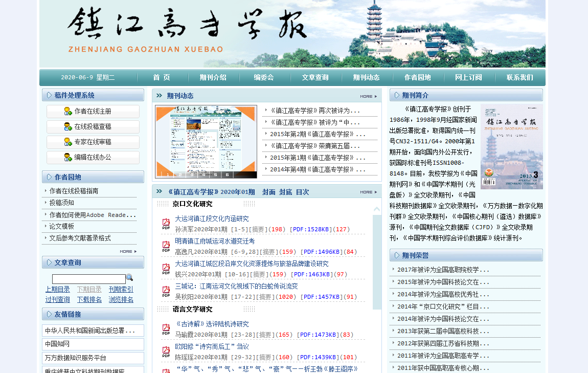
Task: Click the scroll-up chevron in article list
Action: 377,209
